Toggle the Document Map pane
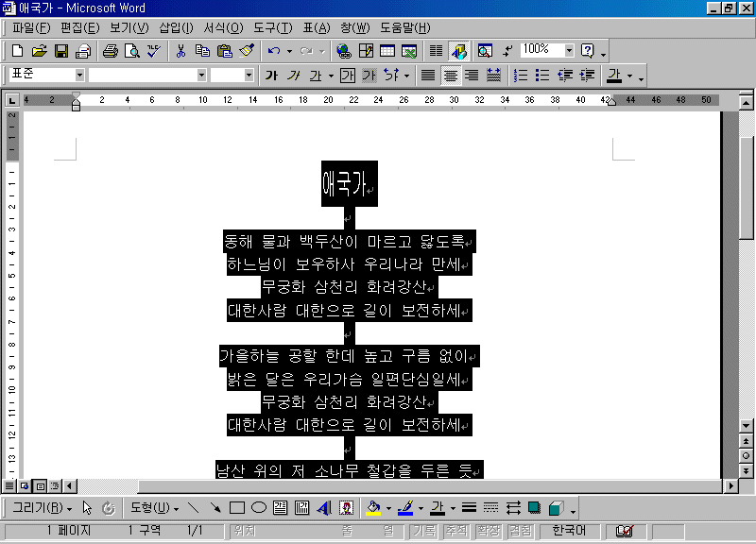Viewport: 756px width, 544px height. [485, 51]
